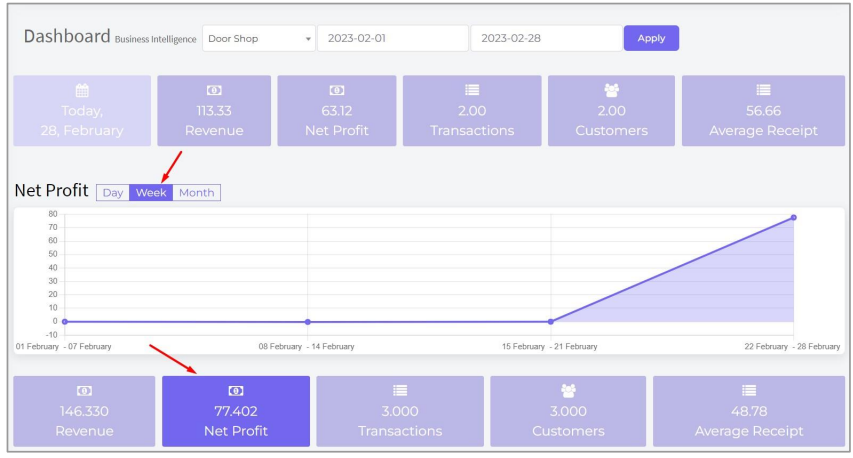
Task: Switch chart to Day view
Action: 113,193
